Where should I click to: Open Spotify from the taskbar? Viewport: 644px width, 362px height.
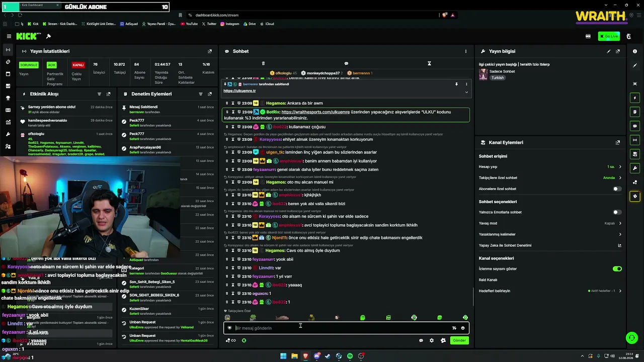pos(350,356)
